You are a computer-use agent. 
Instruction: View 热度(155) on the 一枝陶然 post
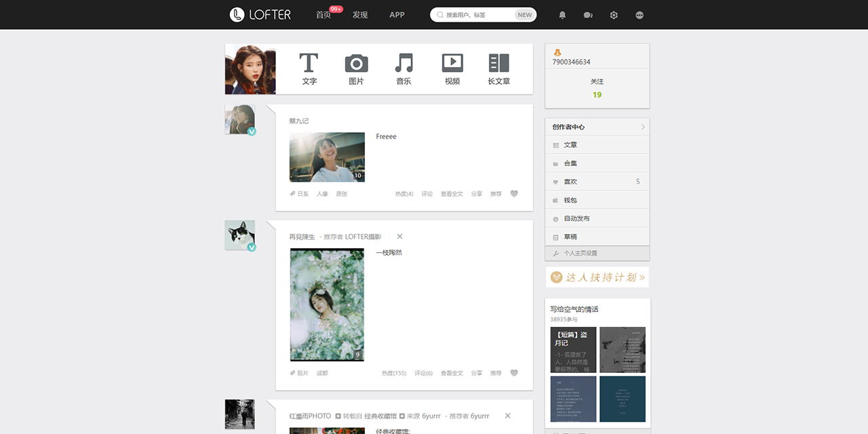(x=394, y=374)
